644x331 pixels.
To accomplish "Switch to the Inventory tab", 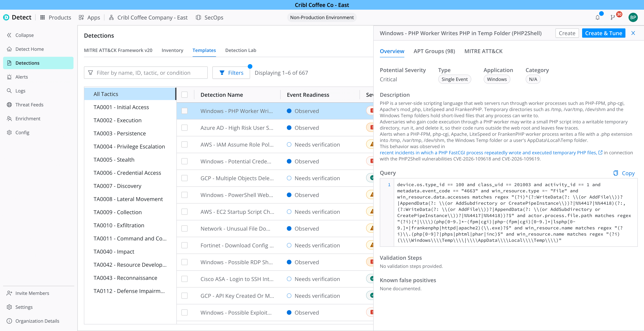I will [172, 50].
